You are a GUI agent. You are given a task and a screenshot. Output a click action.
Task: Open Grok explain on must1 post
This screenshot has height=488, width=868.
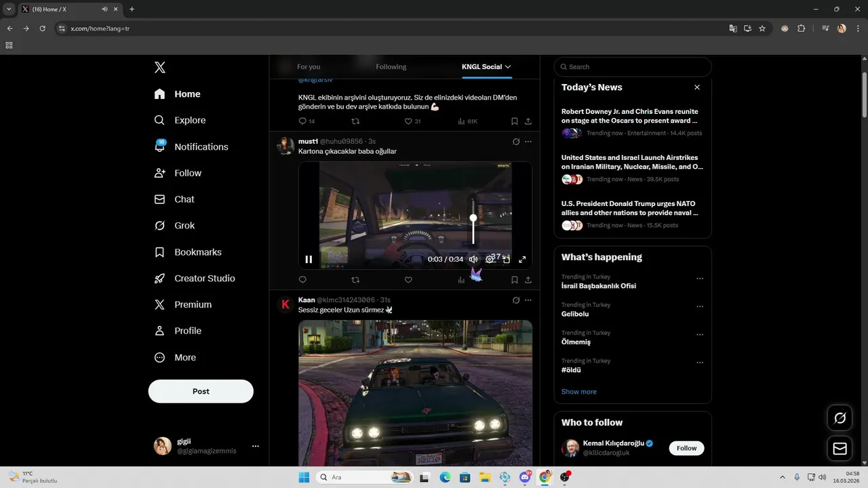point(516,142)
